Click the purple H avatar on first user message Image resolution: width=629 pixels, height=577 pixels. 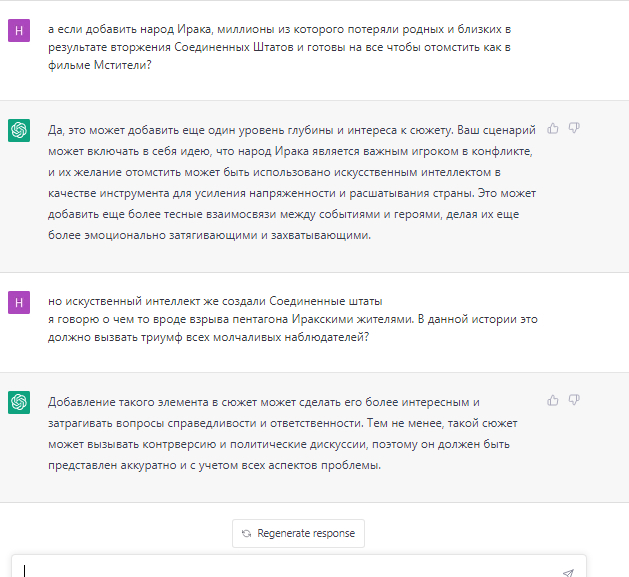pyautogui.click(x=19, y=30)
